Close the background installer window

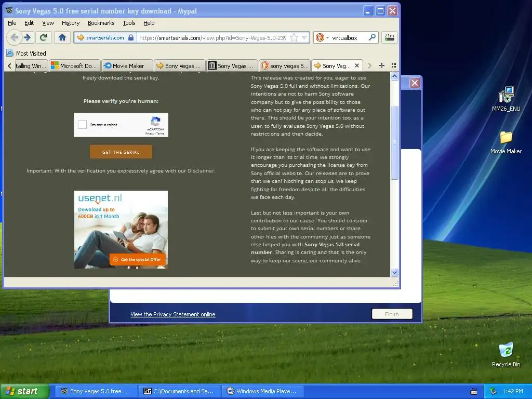pyautogui.click(x=415, y=83)
